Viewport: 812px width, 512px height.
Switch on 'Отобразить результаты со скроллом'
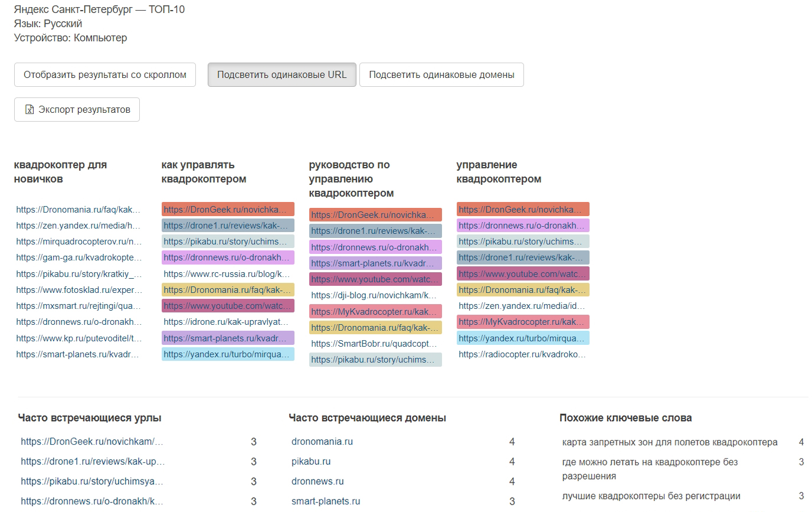point(105,75)
